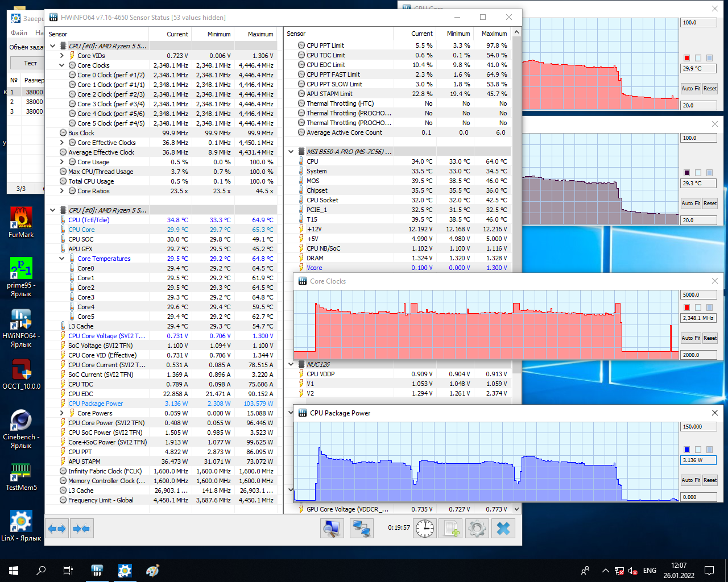Collapse the Core Clocks tree node

click(x=62, y=65)
